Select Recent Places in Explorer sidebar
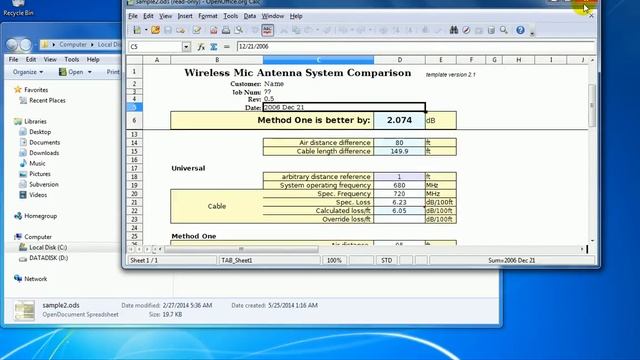Image resolution: width=640 pixels, height=360 pixels. (42, 100)
